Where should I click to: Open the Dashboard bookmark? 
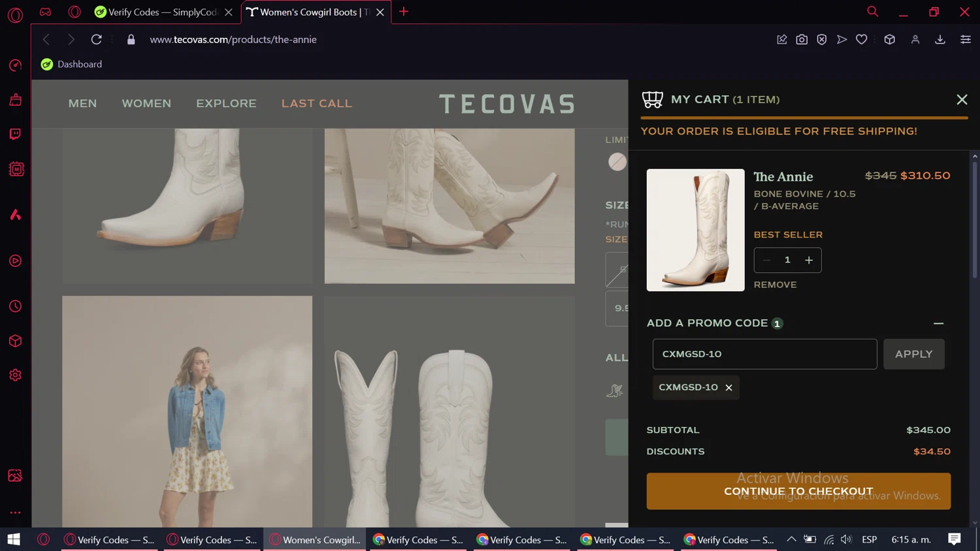click(x=71, y=64)
